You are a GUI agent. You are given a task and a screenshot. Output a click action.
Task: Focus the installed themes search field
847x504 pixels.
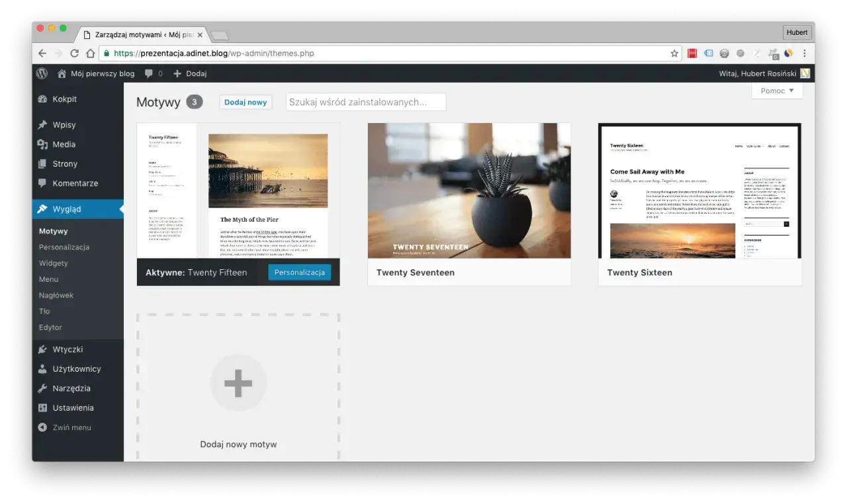tap(366, 102)
